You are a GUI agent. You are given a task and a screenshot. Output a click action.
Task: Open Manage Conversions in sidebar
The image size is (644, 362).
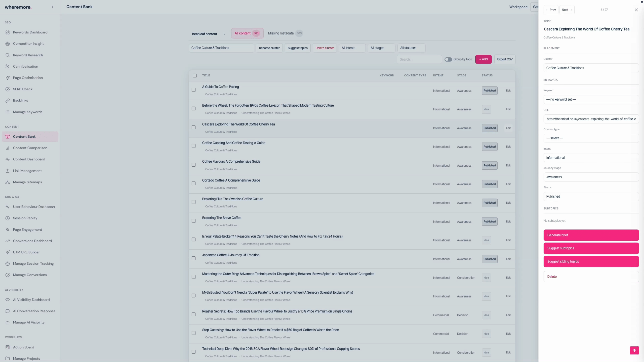30,275
